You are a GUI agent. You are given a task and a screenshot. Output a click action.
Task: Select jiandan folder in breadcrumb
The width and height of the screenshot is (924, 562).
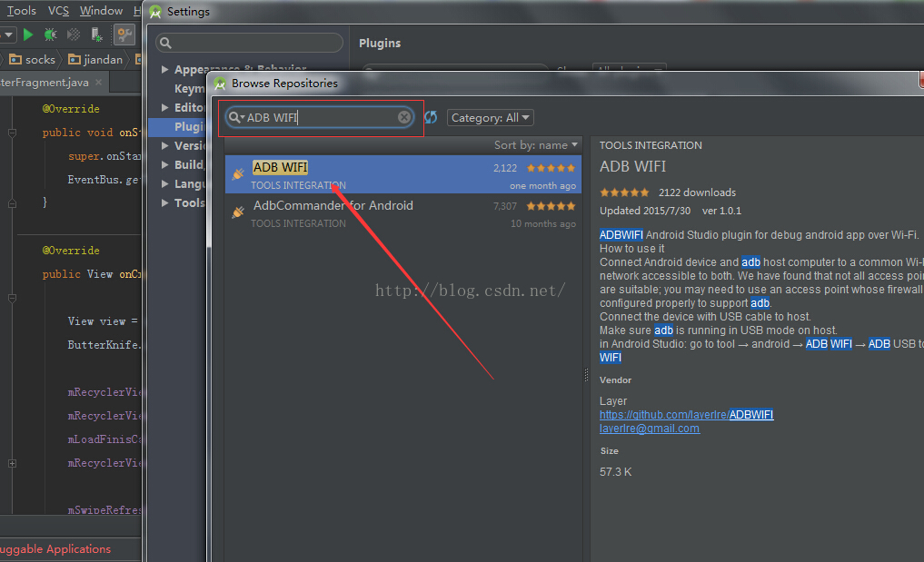point(95,60)
